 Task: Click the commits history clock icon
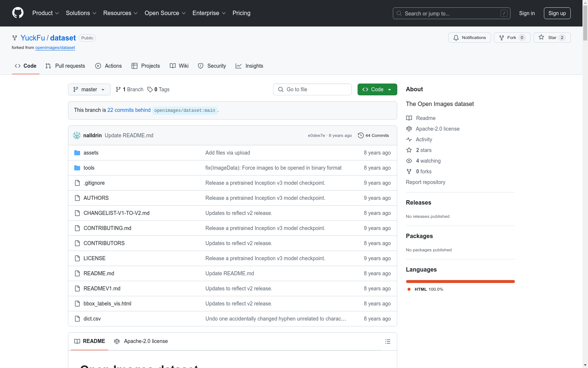point(361,135)
